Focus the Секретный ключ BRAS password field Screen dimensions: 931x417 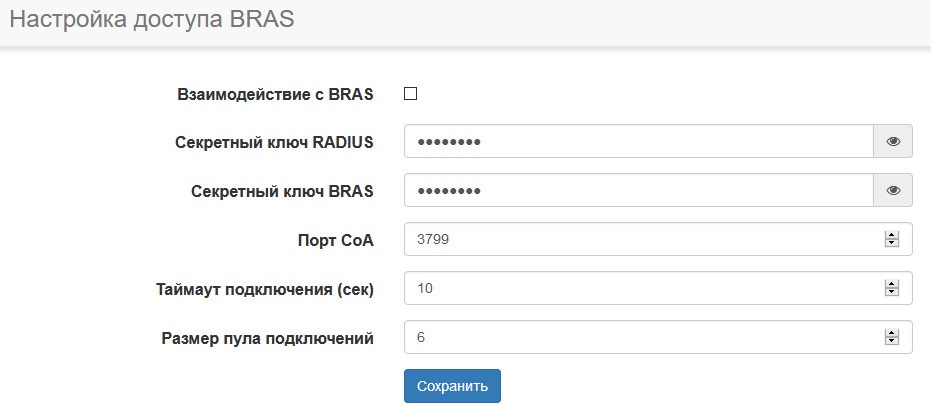[x=638, y=190]
